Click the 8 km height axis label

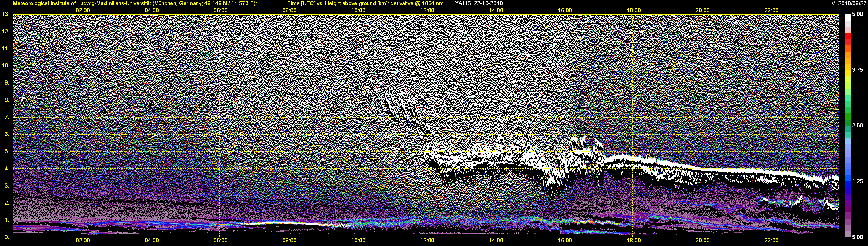(7, 100)
